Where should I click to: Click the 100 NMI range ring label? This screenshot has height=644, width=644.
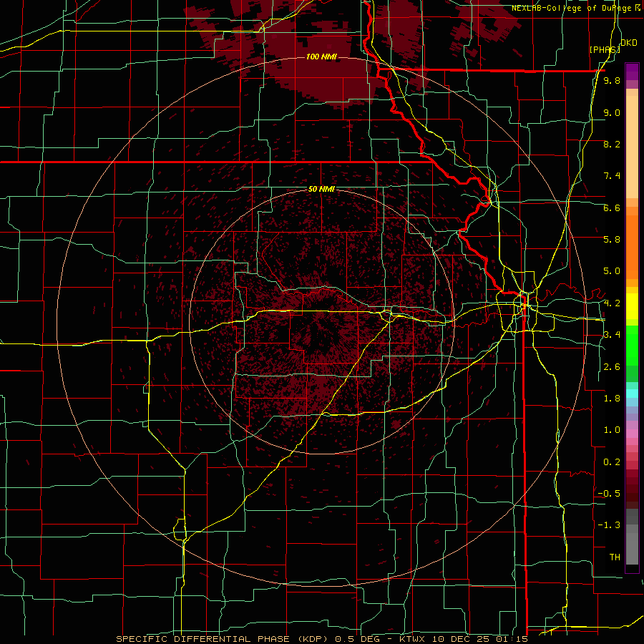(x=321, y=57)
